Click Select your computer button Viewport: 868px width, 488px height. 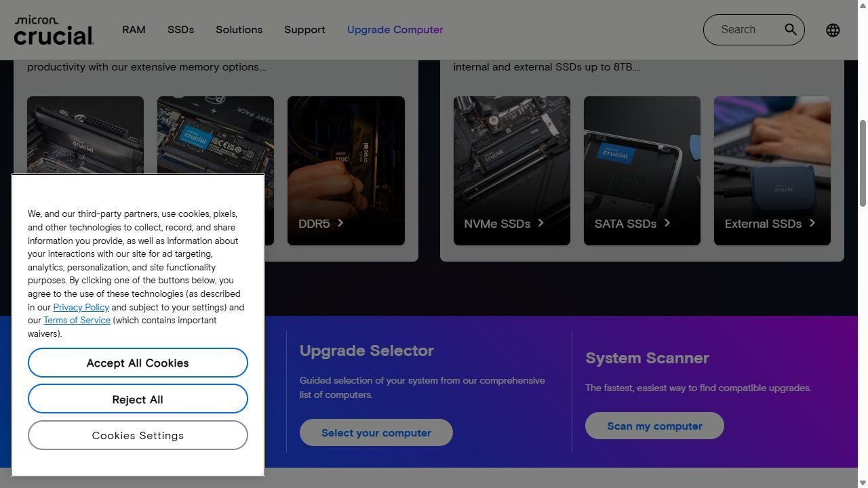click(376, 432)
